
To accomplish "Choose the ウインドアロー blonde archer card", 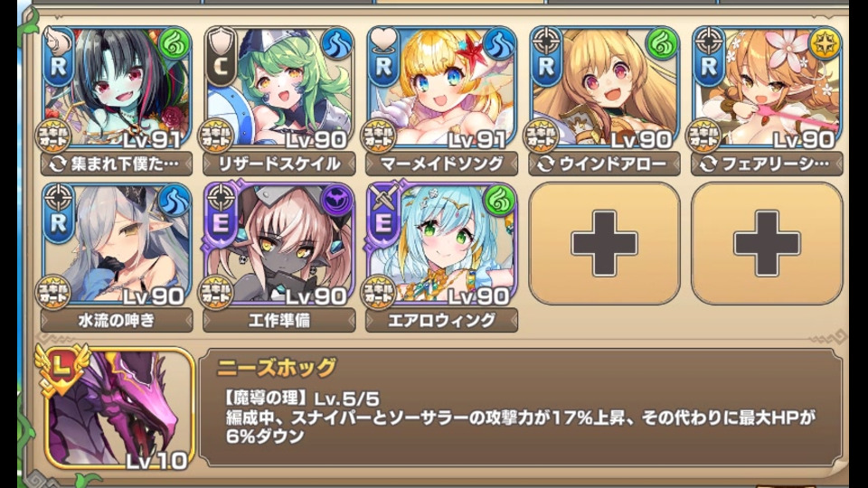I will (605, 88).
